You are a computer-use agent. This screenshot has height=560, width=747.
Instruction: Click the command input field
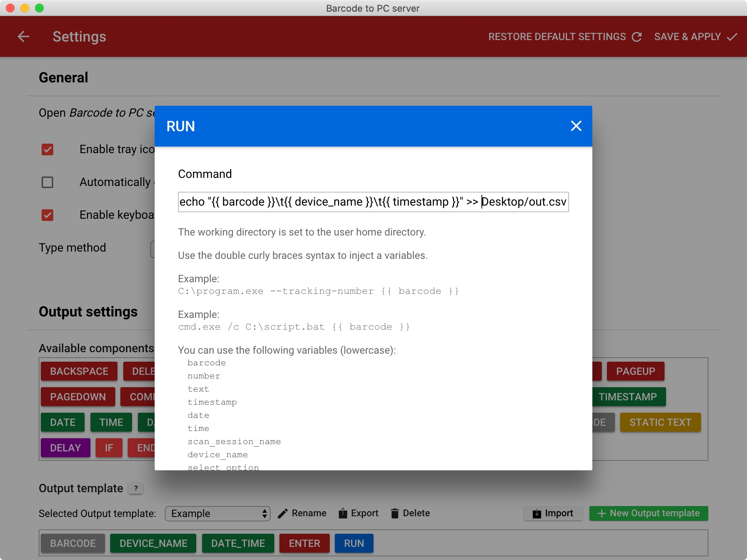click(373, 202)
